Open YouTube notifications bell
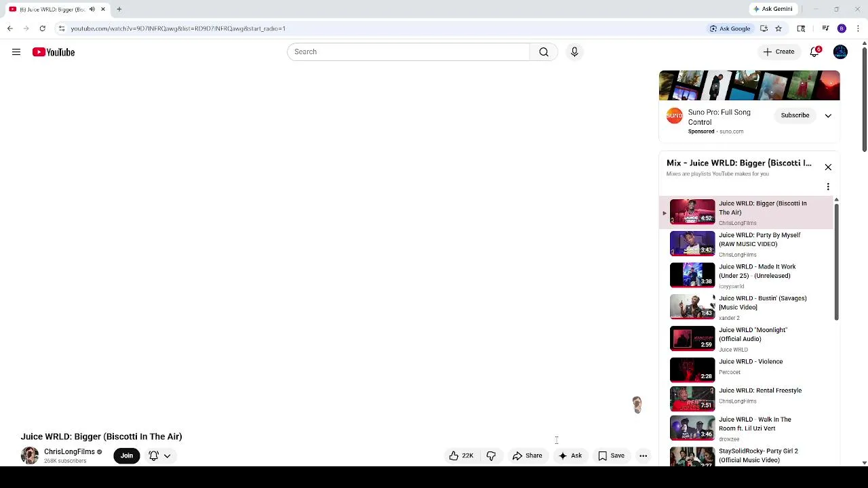This screenshot has width=868, height=488. tap(814, 52)
